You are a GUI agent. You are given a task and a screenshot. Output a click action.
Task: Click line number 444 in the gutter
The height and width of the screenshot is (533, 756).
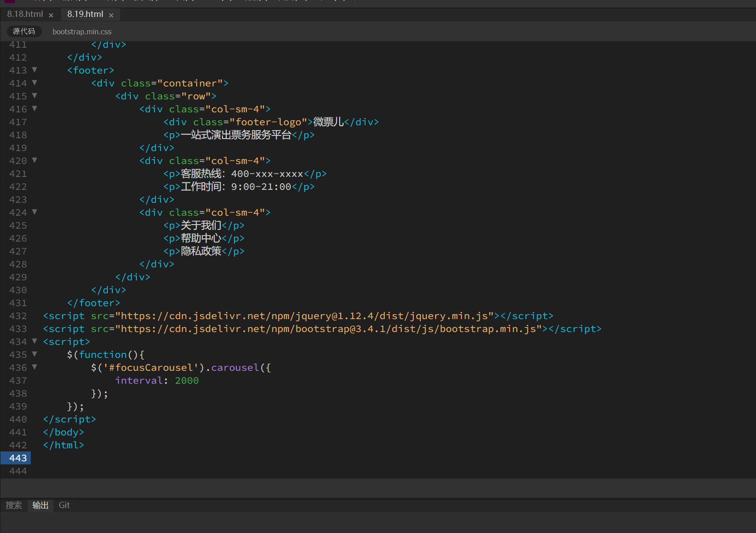18,471
